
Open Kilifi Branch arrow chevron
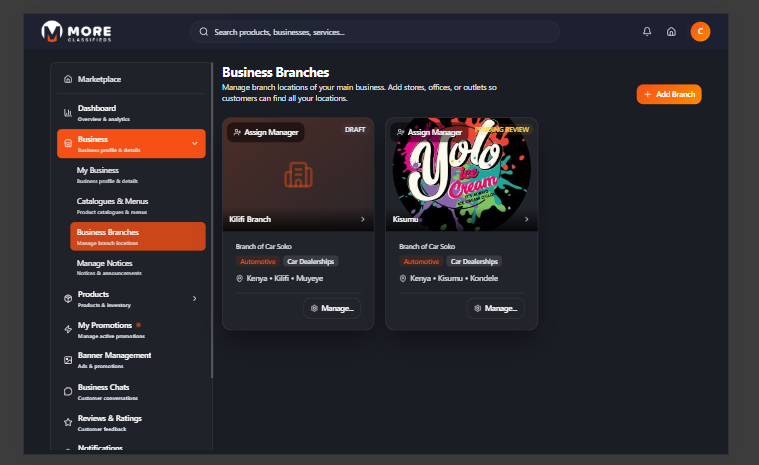point(362,219)
